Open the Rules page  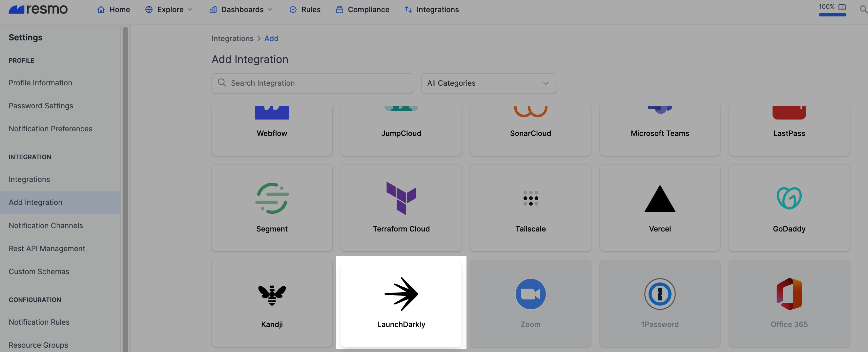pos(305,10)
